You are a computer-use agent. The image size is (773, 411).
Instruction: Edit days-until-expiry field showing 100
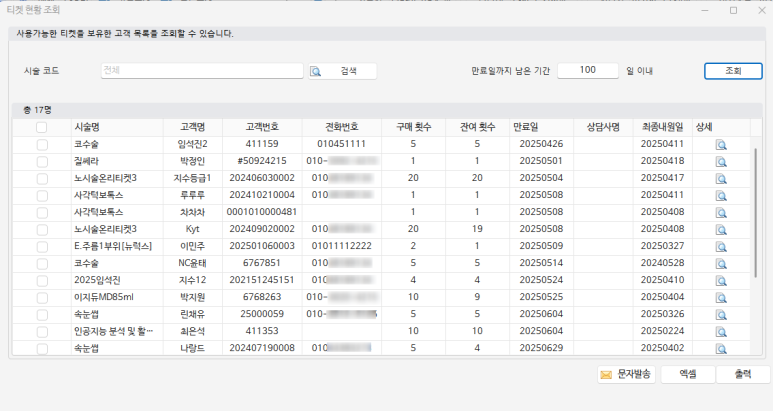tap(588, 70)
